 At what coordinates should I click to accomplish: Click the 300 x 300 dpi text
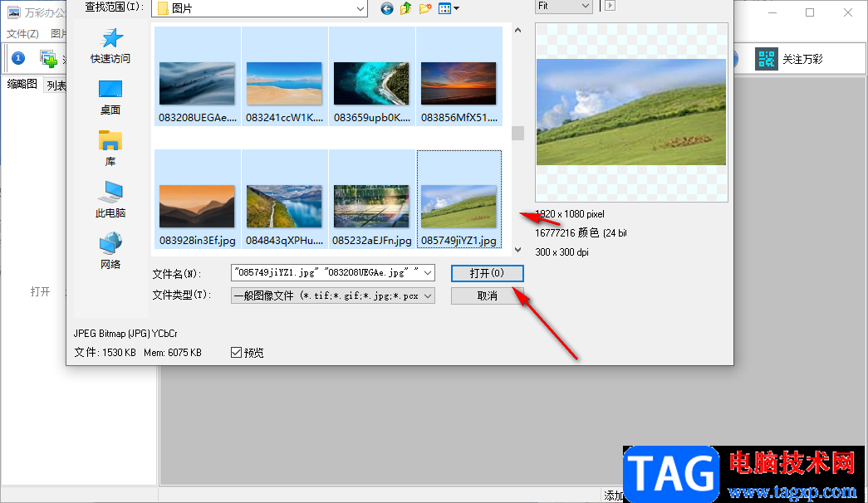562,252
